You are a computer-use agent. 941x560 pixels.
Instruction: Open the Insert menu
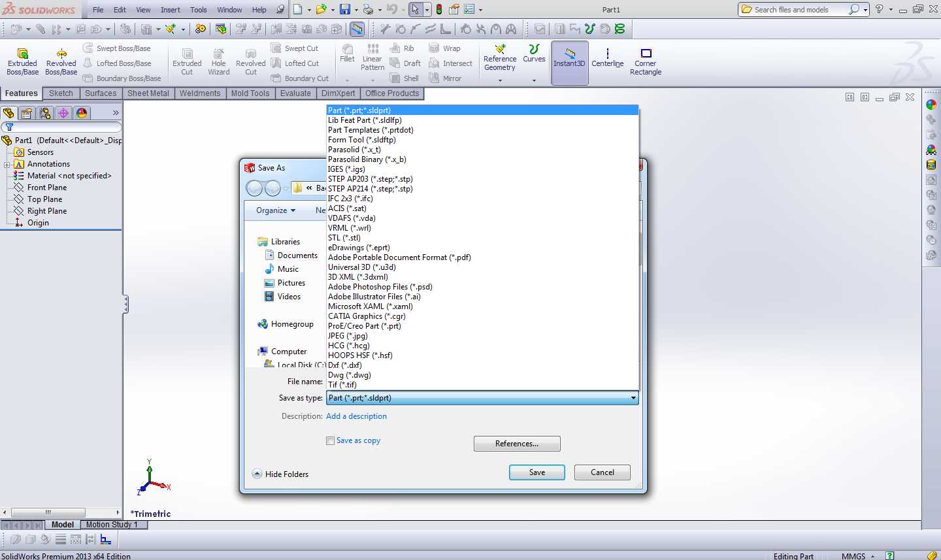pos(171,10)
